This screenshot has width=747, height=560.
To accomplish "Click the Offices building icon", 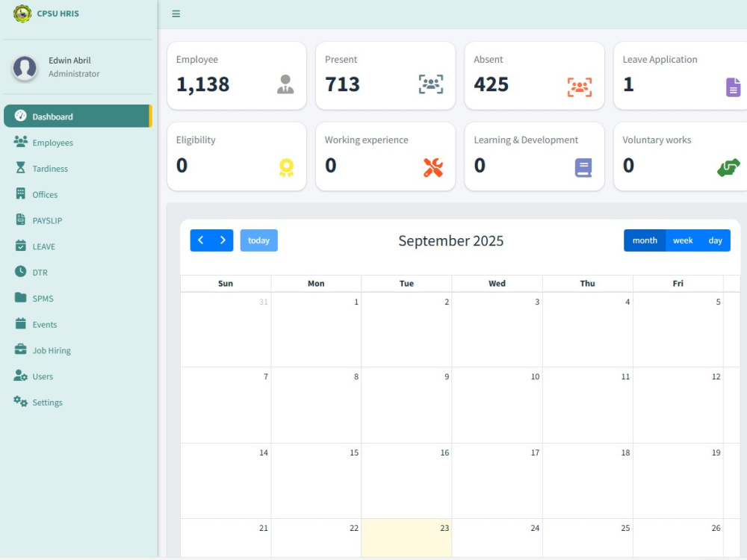I will [x=20, y=193].
